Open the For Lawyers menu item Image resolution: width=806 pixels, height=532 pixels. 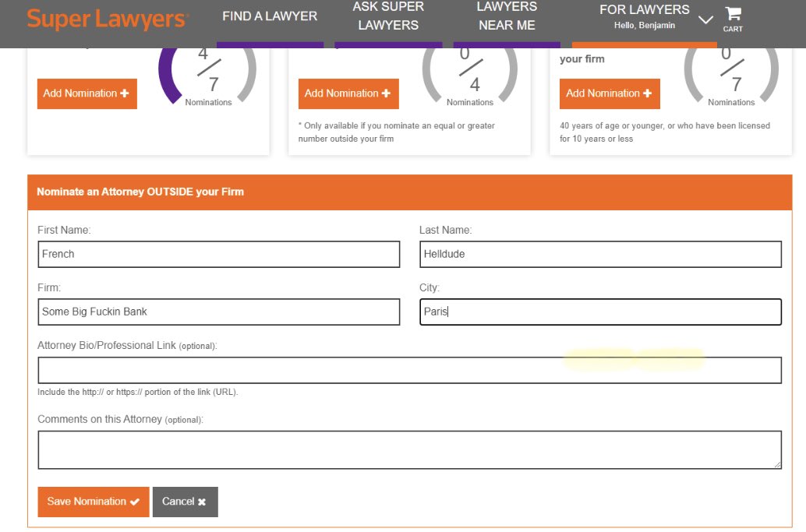pos(644,10)
